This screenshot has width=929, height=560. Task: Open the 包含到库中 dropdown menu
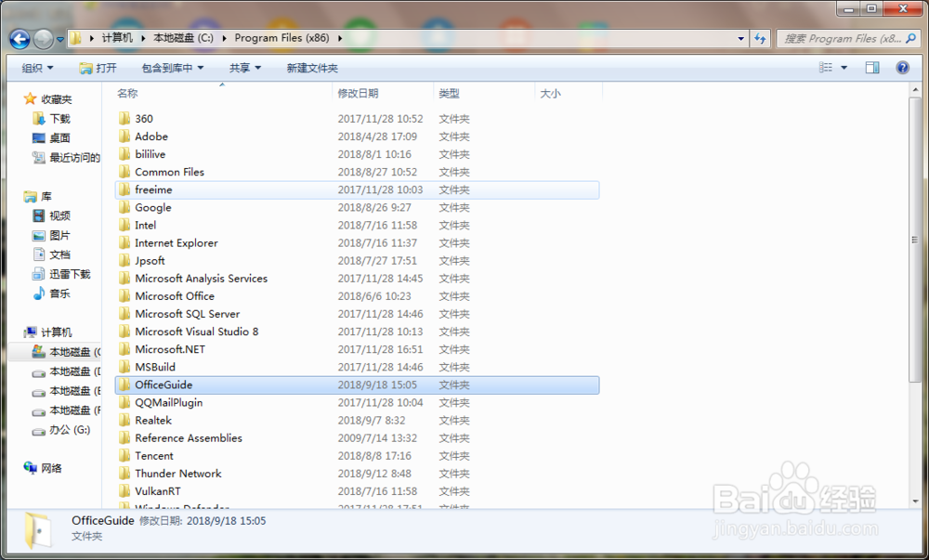point(173,68)
